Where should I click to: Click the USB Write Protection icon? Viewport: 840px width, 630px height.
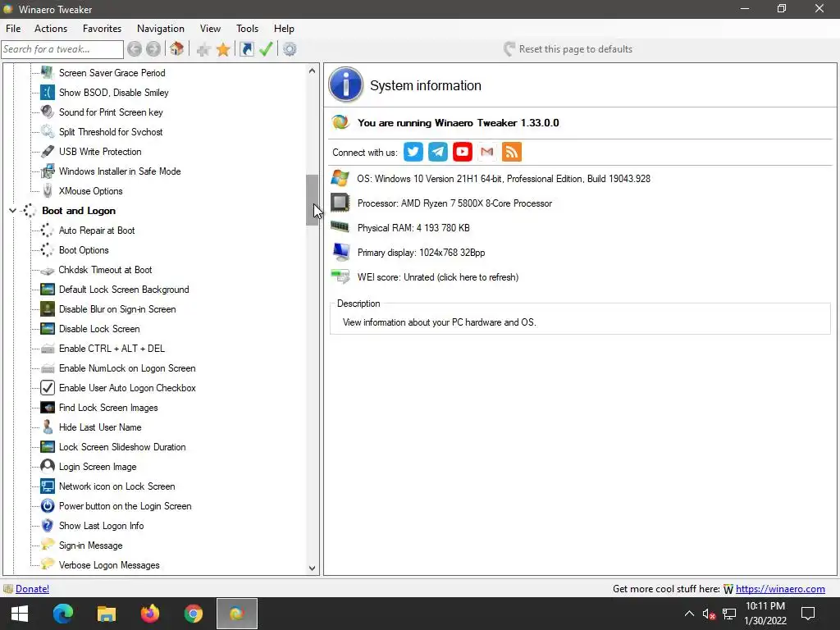(x=48, y=152)
